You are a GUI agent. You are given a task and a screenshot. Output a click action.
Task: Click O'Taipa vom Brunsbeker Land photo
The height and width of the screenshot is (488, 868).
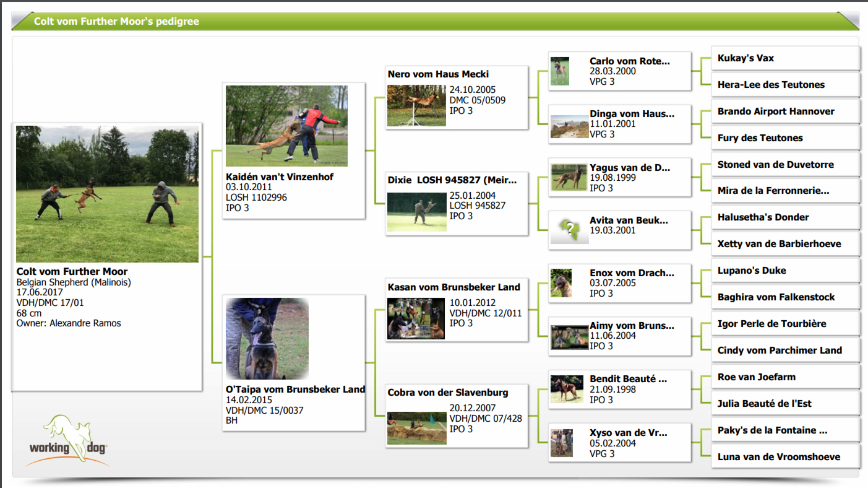(x=267, y=339)
